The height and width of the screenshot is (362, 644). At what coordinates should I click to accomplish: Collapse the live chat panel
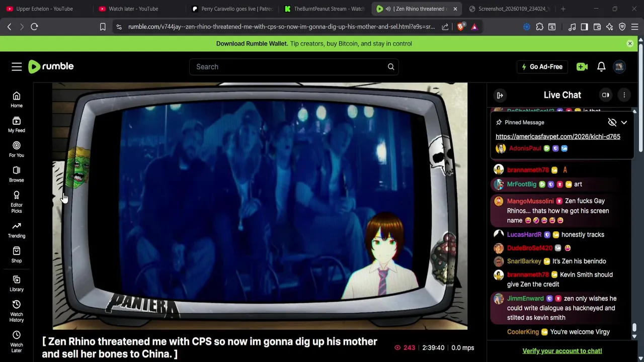pyautogui.click(x=500, y=95)
